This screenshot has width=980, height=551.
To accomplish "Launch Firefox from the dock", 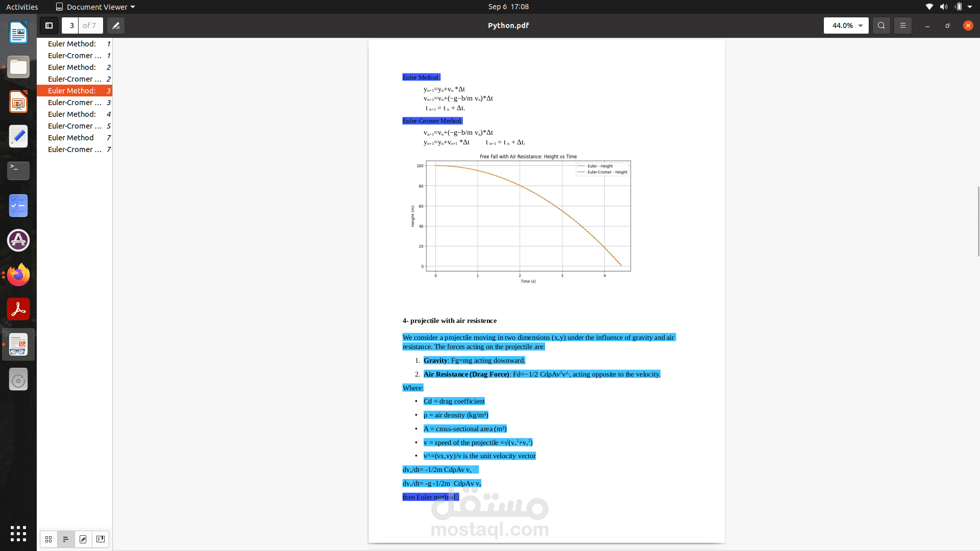I will tap(18, 275).
